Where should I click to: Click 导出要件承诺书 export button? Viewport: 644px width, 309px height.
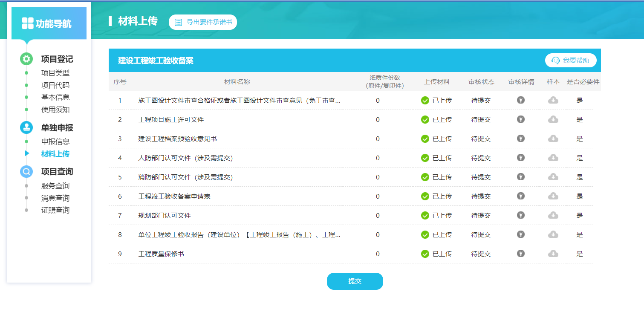tap(203, 22)
